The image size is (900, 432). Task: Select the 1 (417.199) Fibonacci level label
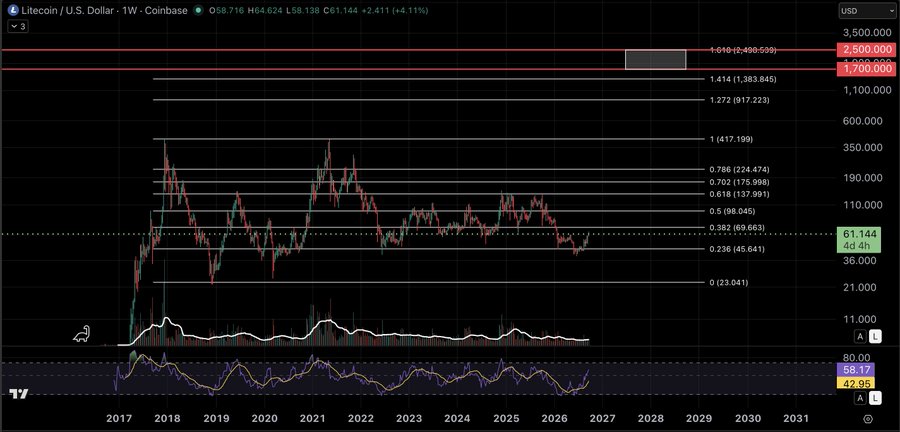731,139
